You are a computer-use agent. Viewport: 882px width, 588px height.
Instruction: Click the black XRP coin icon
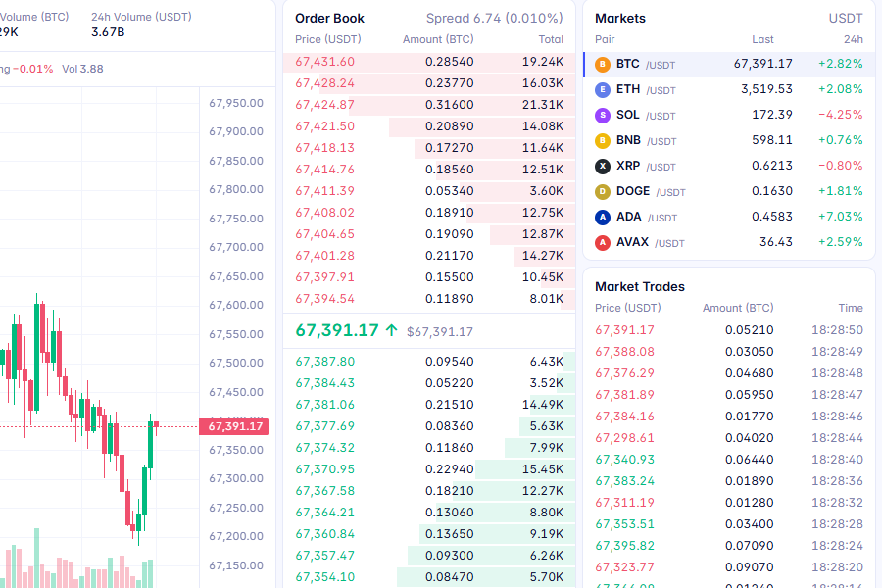tap(603, 166)
